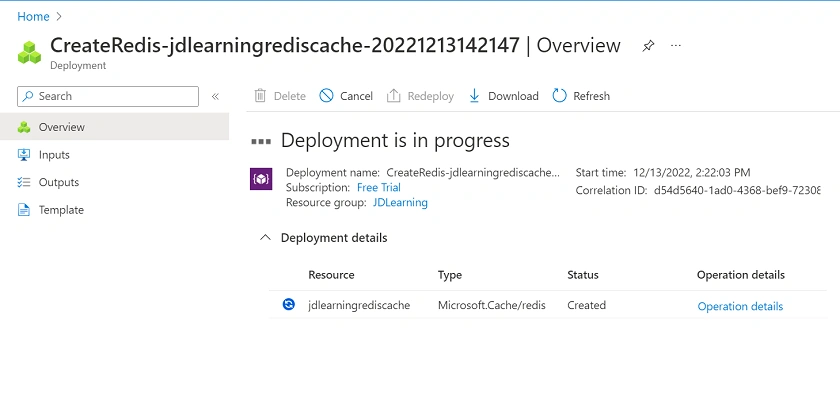
Task: Click the Status column header
Action: (583, 275)
